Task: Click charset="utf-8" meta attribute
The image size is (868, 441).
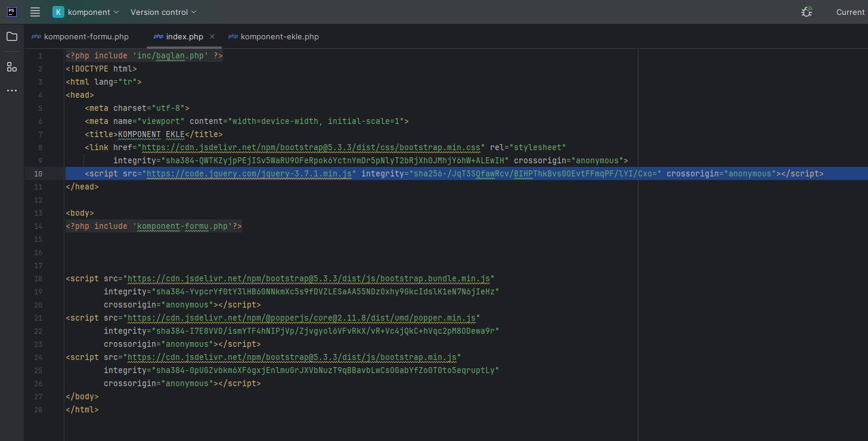Action: pos(149,108)
